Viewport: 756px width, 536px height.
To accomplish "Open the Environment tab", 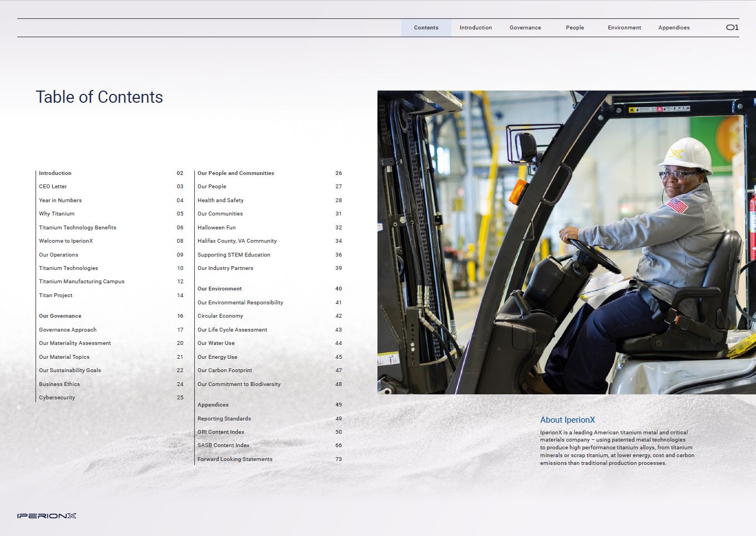I will [x=624, y=28].
